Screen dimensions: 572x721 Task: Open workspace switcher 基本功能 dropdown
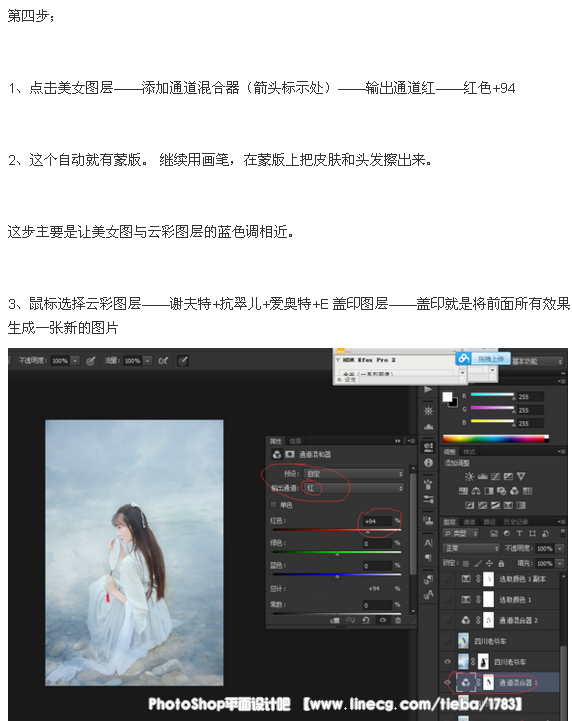537,361
